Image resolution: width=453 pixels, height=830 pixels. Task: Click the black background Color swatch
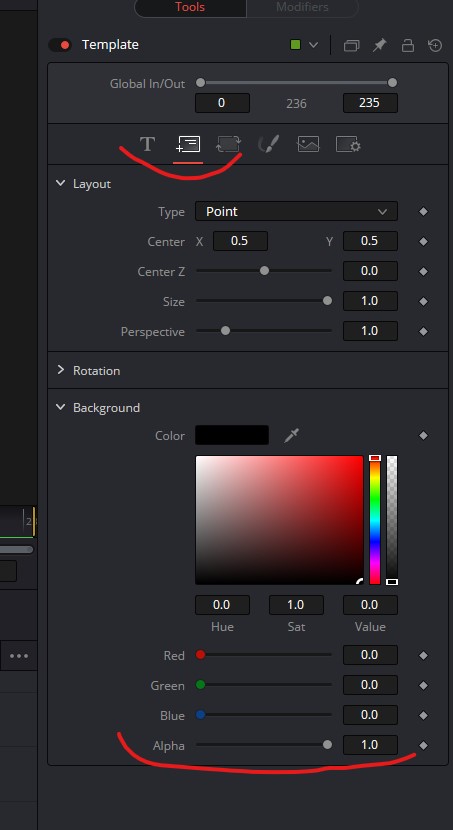click(x=232, y=435)
